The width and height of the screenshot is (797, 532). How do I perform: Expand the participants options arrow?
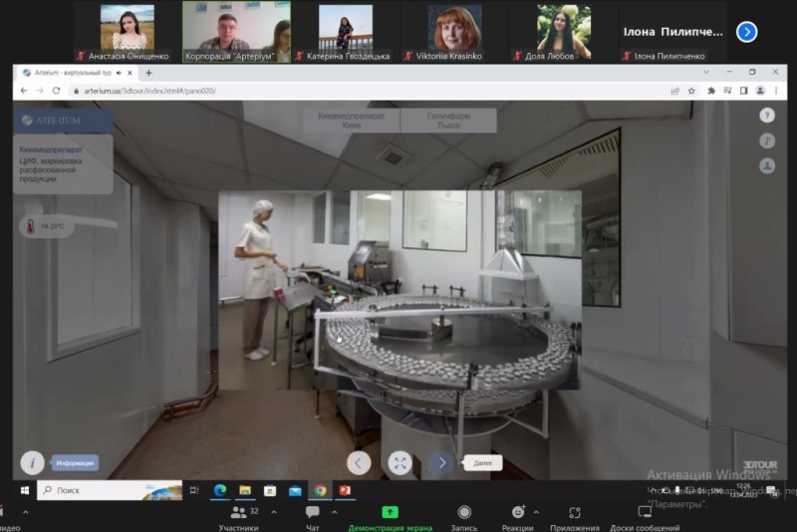point(274,512)
